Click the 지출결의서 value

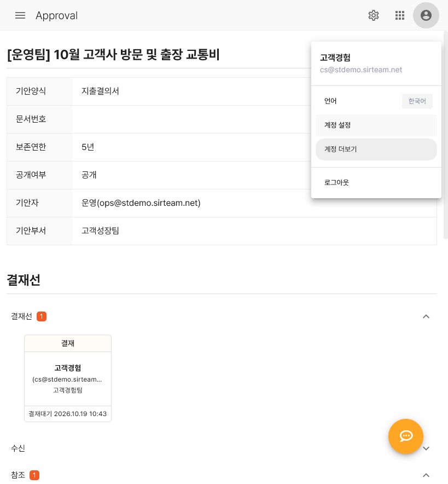[100, 91]
